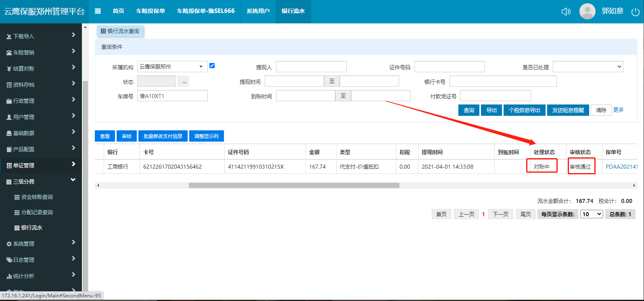644x301 pixels.
Task: Click the hamburger menu icon in header
Action: 98,11
